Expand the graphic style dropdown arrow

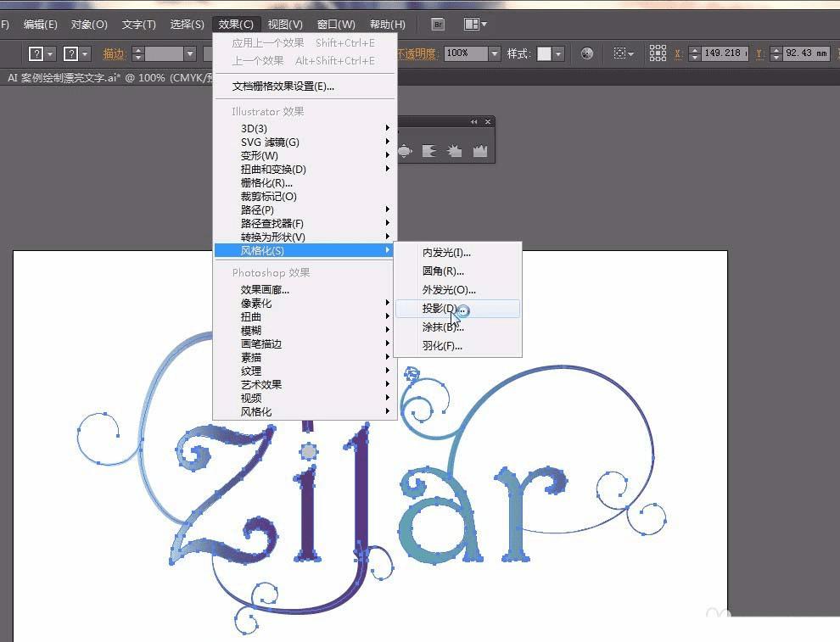[x=558, y=53]
